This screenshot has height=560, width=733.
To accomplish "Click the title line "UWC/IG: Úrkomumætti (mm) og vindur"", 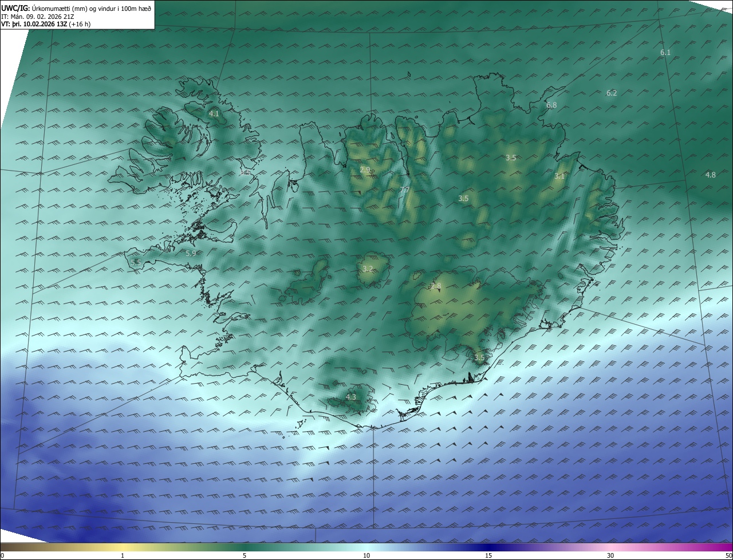I will (x=76, y=8).
